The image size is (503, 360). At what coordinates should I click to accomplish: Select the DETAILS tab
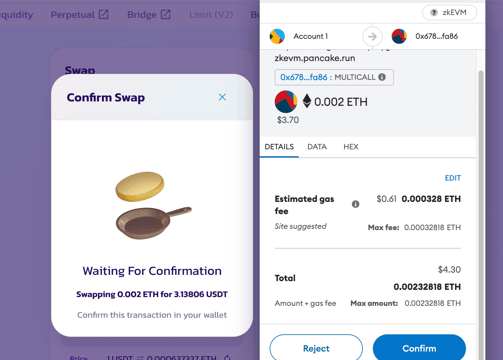click(x=279, y=147)
